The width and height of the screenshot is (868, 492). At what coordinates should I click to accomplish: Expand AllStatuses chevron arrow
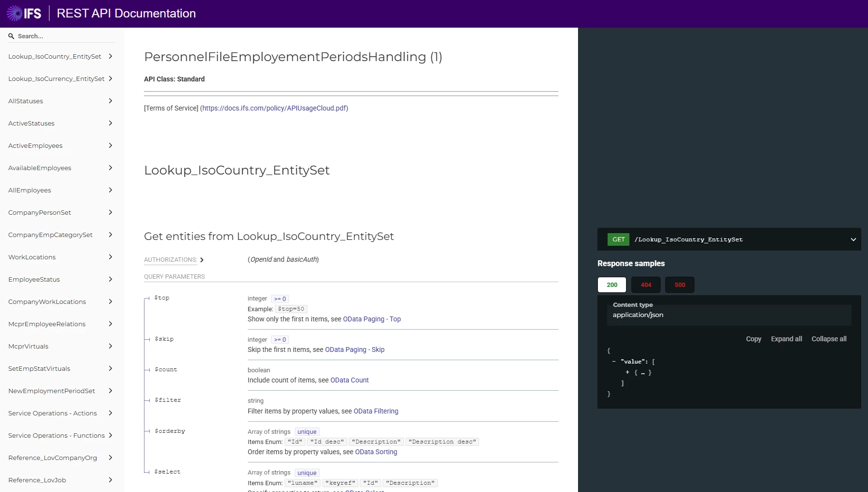click(111, 101)
